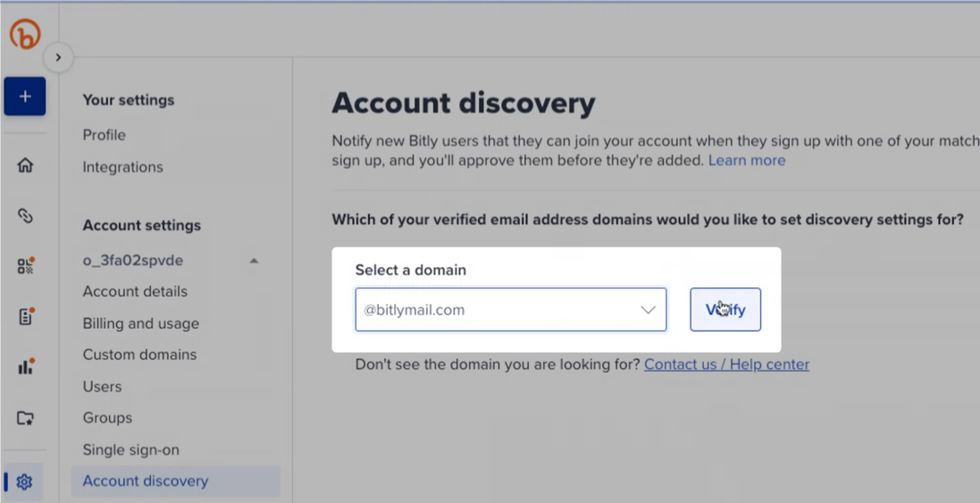Open the Integrations settings page
The width and height of the screenshot is (980, 503).
(123, 167)
